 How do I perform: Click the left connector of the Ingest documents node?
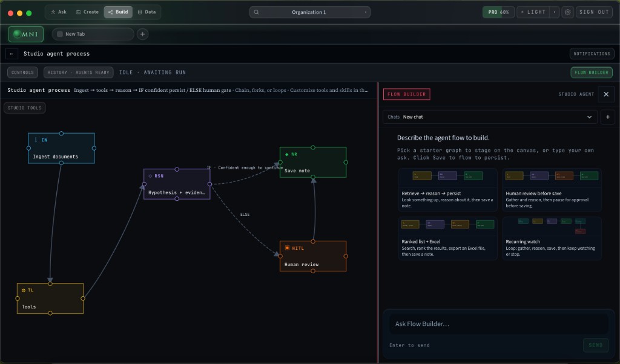[x=28, y=148]
